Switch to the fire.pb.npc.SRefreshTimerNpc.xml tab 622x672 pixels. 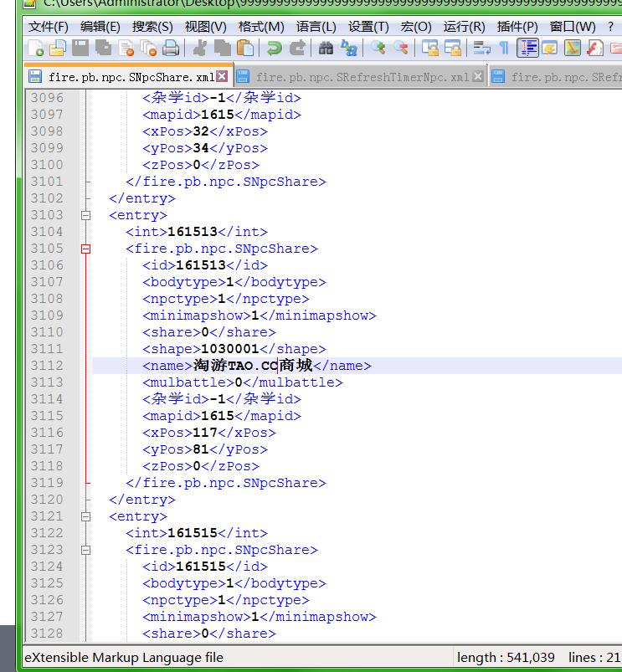(x=362, y=77)
